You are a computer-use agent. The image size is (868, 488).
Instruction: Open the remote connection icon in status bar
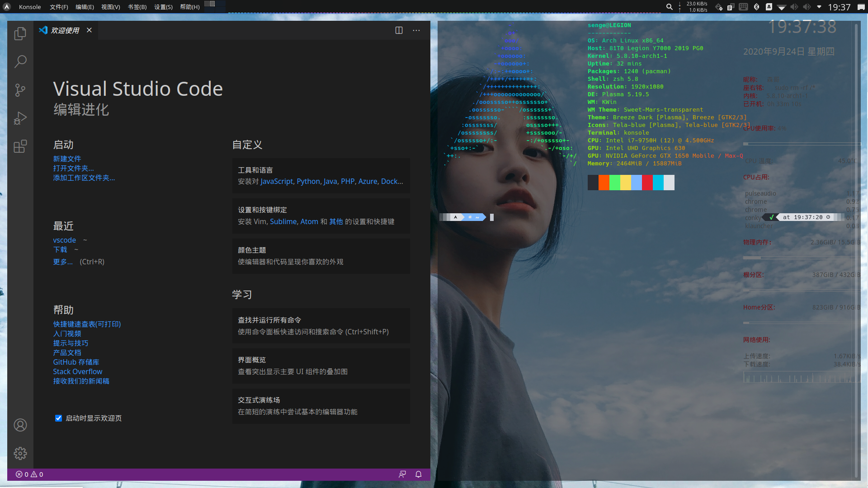coord(402,474)
